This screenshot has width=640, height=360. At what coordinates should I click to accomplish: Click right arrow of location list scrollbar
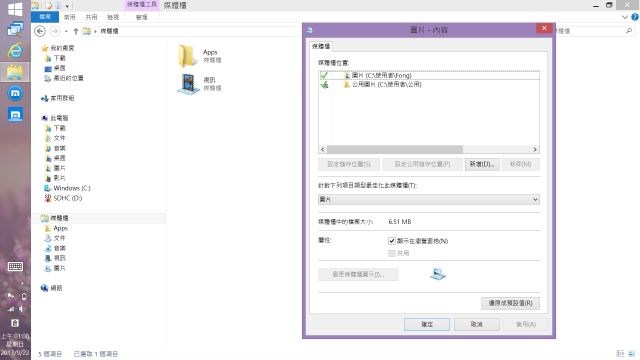point(535,149)
